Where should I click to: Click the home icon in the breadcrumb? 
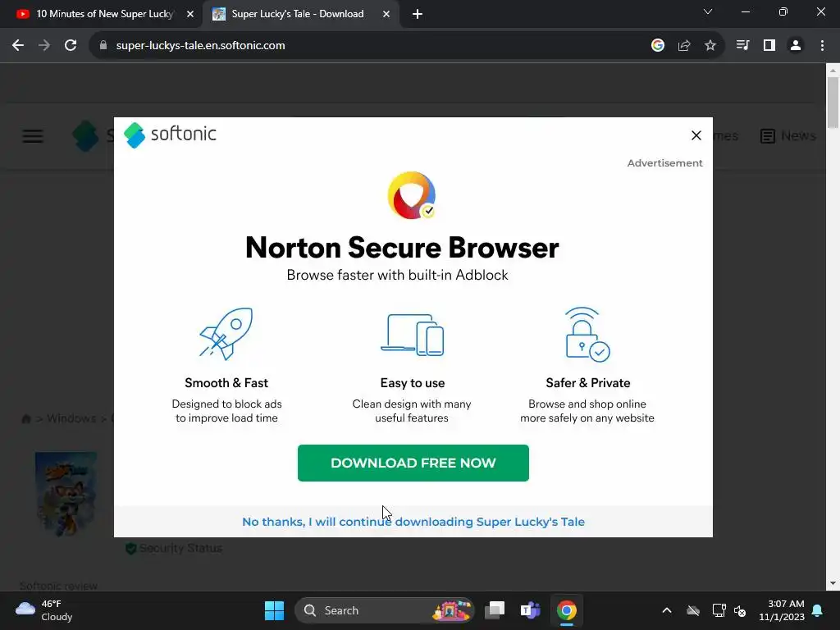[25, 419]
